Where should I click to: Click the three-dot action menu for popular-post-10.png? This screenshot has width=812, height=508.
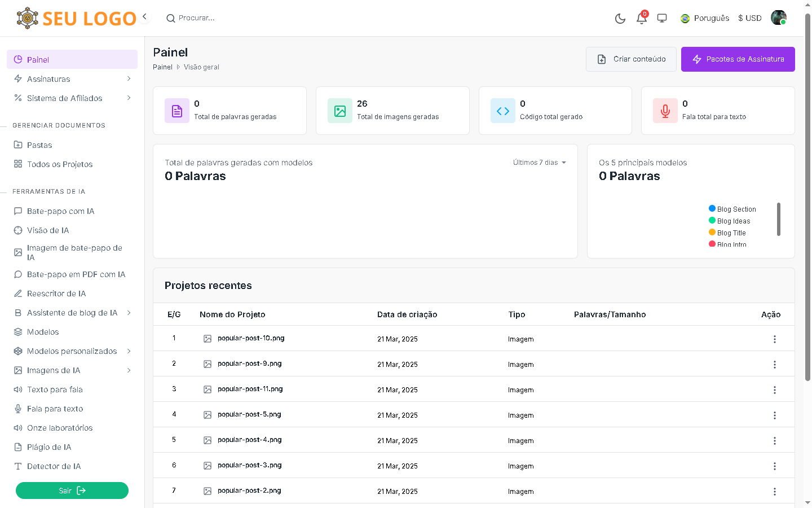774,339
